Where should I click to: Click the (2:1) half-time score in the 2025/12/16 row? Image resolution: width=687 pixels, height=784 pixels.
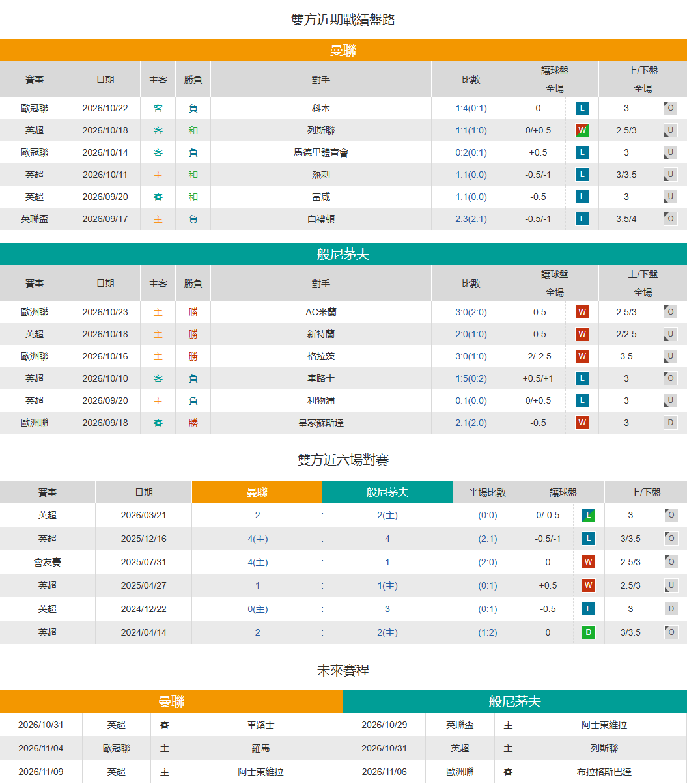[488, 539]
